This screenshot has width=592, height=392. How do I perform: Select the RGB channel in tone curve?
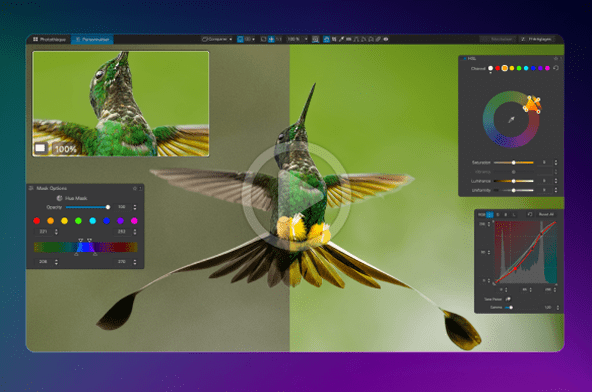[481, 215]
